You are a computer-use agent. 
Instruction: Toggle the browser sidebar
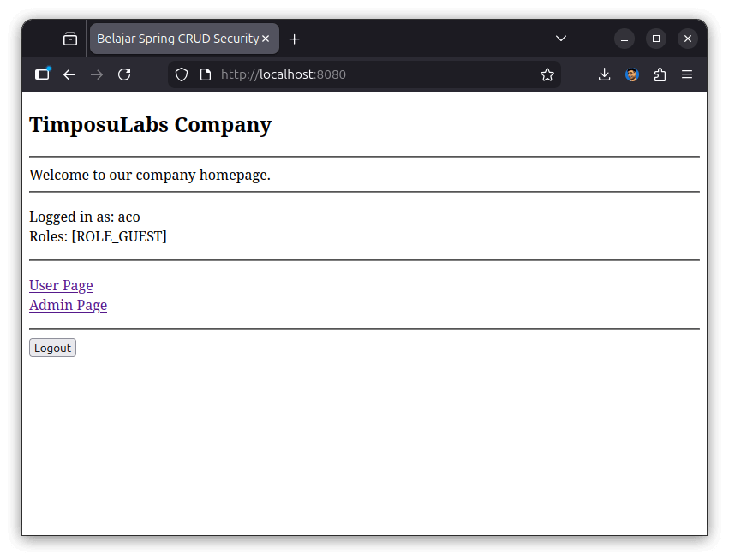click(x=42, y=74)
